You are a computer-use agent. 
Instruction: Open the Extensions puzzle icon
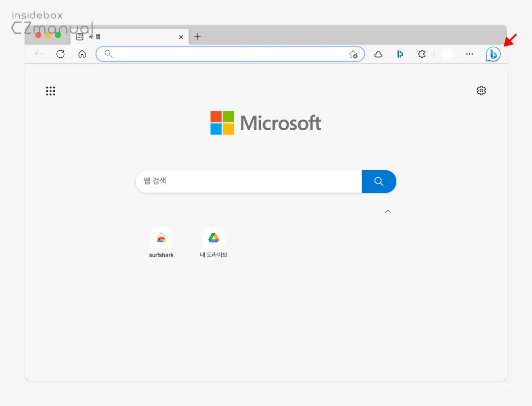click(422, 54)
